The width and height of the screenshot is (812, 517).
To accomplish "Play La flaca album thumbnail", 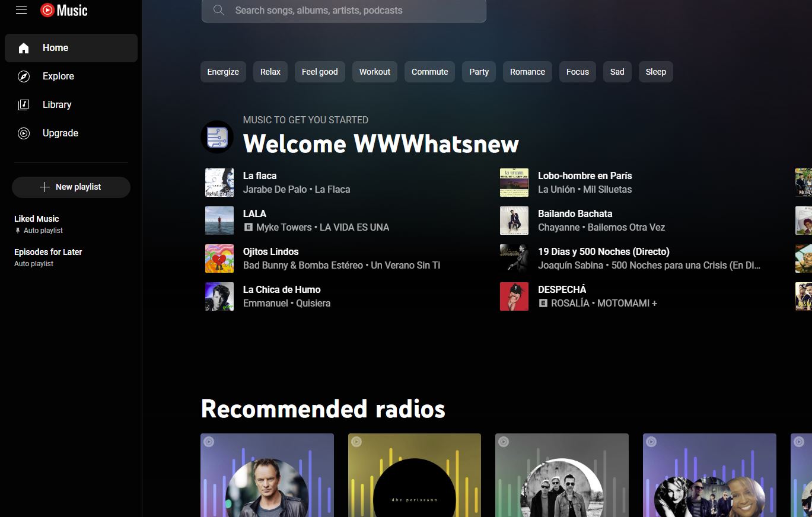I will coord(219,183).
